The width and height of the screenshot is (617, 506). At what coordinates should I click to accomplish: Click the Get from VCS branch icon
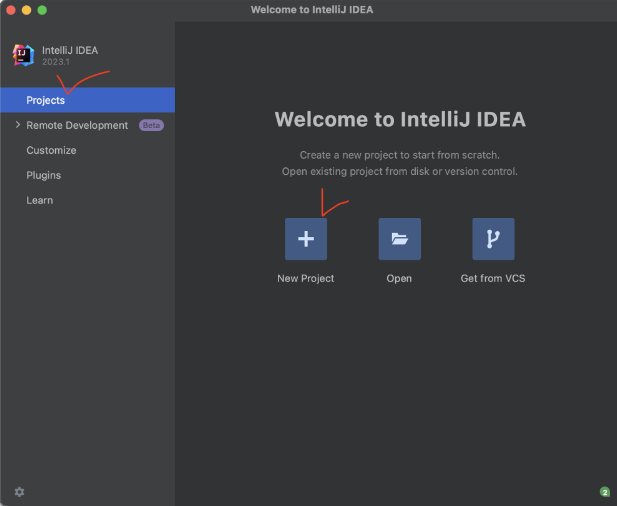[493, 239]
